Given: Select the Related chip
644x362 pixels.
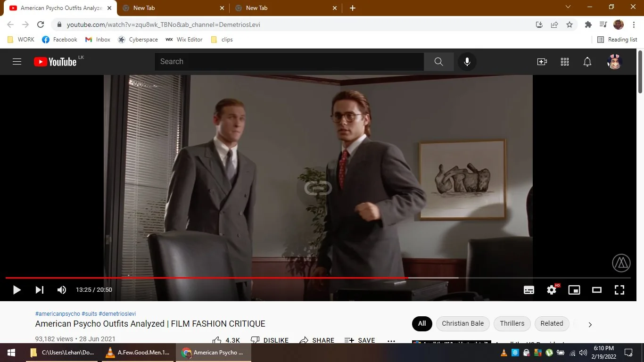Looking at the screenshot, I should coord(552,323).
